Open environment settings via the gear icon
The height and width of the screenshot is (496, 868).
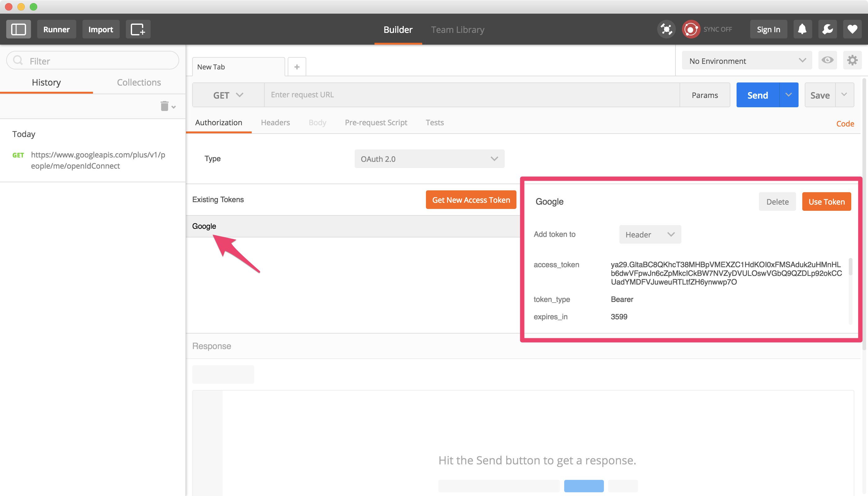coord(852,60)
